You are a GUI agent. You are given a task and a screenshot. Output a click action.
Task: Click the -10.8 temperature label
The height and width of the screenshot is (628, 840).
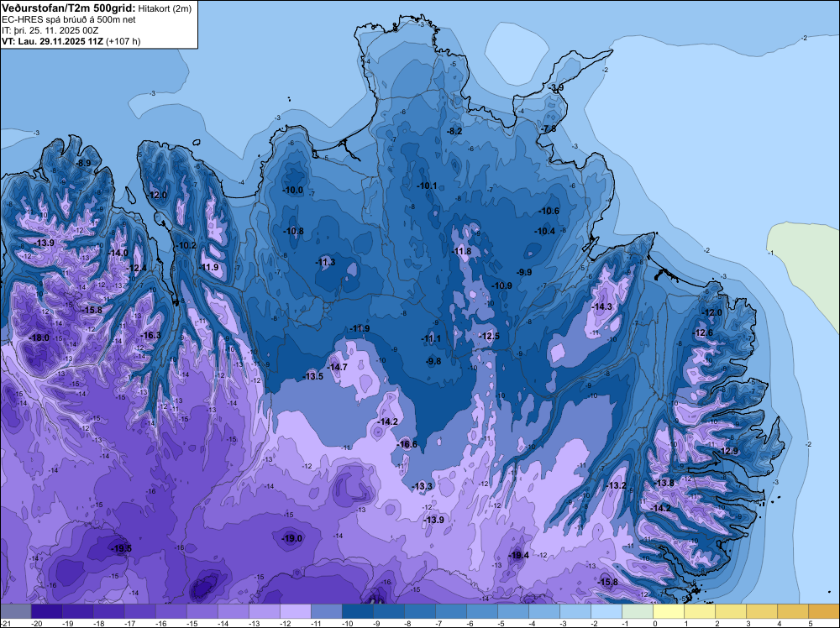(x=293, y=231)
